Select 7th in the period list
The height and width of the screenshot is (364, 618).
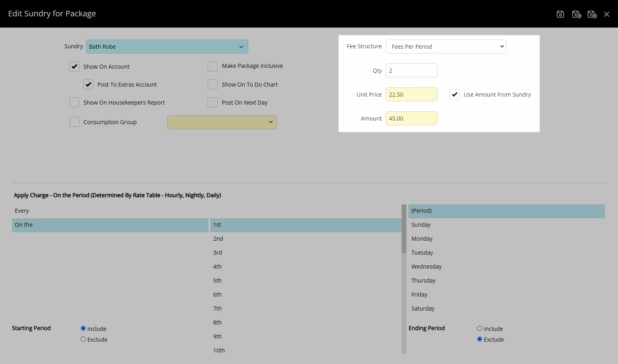[306, 309]
